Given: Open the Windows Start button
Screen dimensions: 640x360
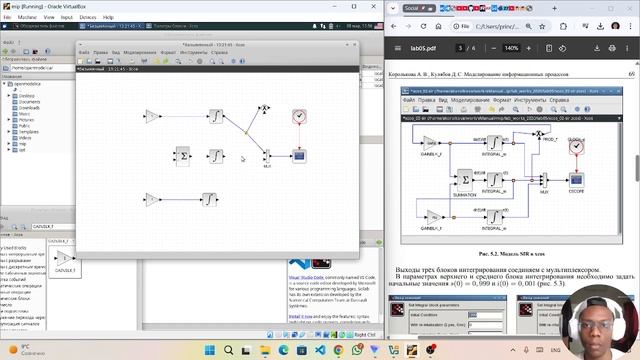Looking at the screenshot, I should [x=210, y=350].
